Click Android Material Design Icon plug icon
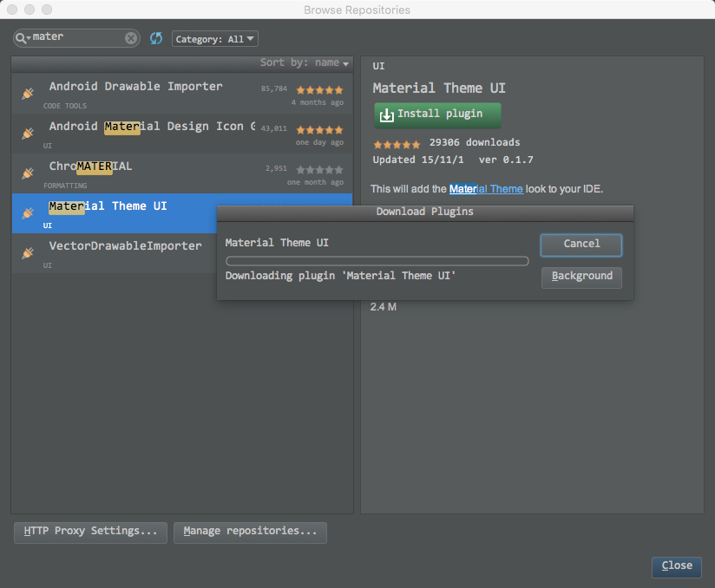 [28, 133]
